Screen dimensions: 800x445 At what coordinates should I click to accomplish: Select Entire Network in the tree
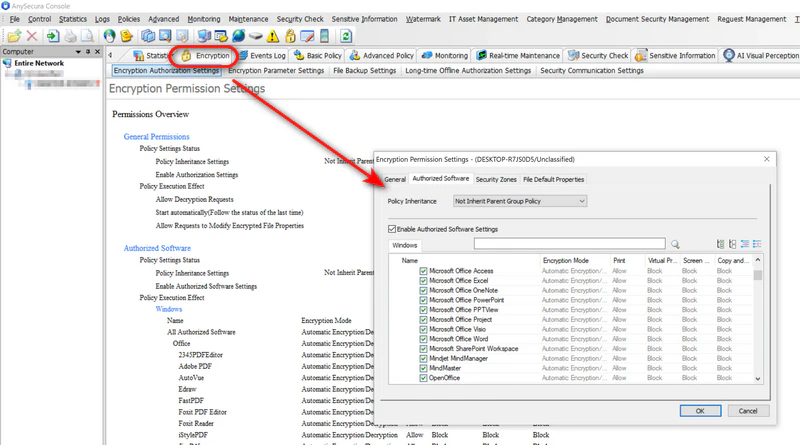click(39, 63)
